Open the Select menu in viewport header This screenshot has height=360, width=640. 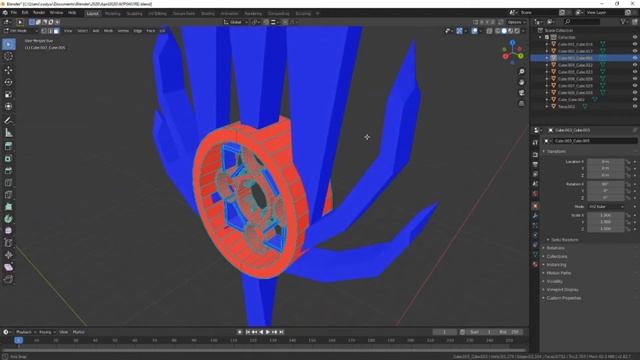click(x=82, y=31)
